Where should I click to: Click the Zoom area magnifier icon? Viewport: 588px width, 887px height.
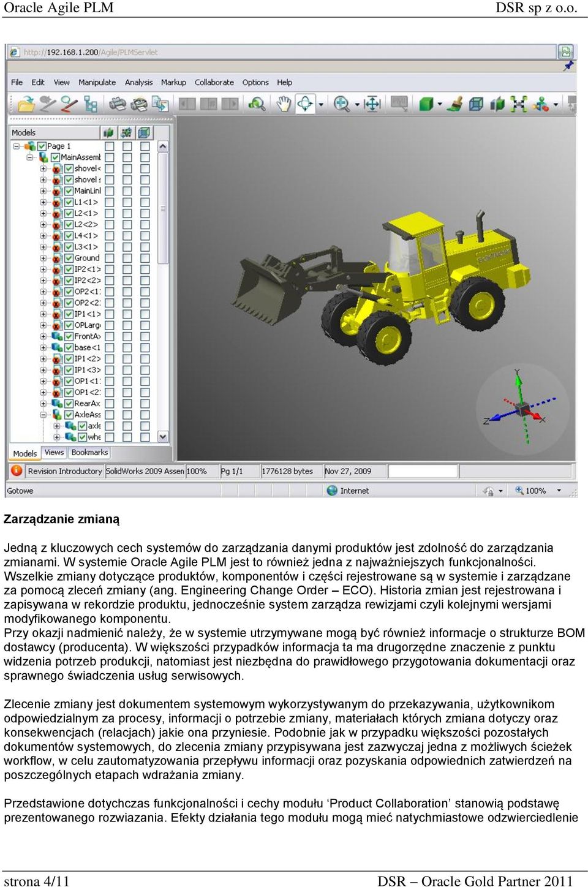(257, 104)
